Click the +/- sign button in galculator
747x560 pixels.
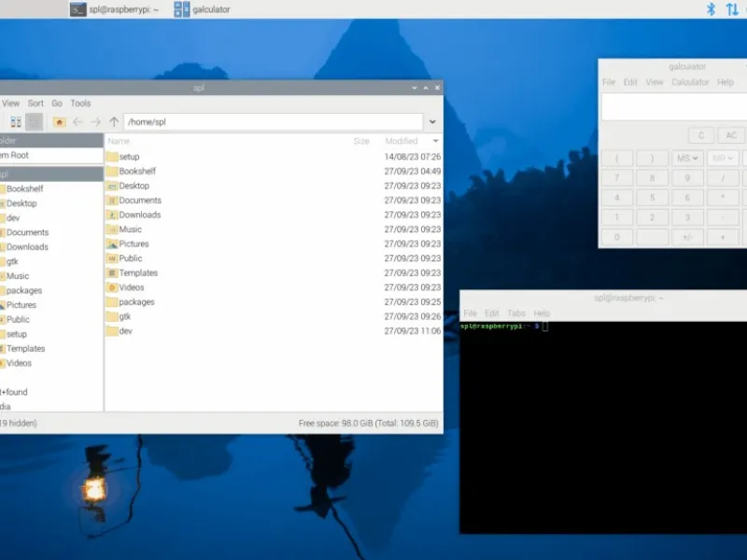(x=687, y=237)
